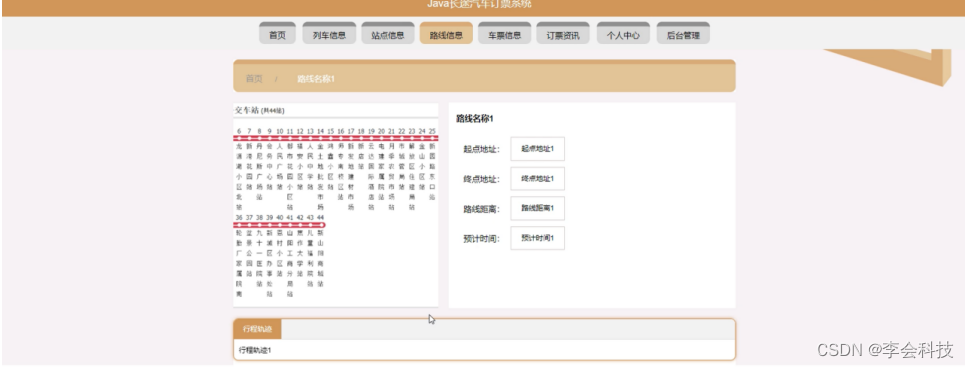Select station number 21 on route line
The image size is (969, 368).
[391, 131]
